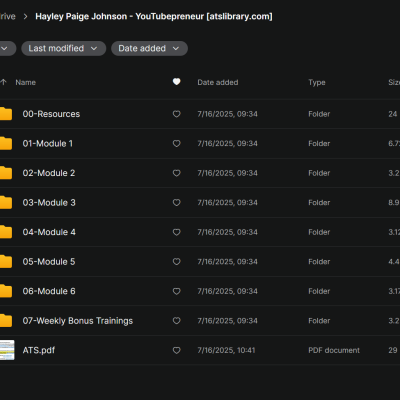Open the 07-Weekly Bonus Trainings folder icon

coord(6,321)
